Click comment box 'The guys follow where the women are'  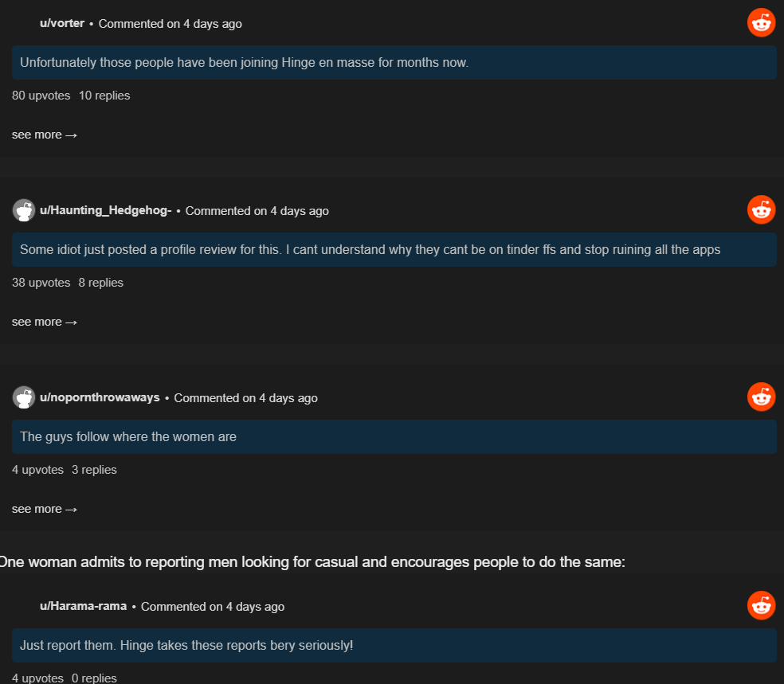(394, 436)
